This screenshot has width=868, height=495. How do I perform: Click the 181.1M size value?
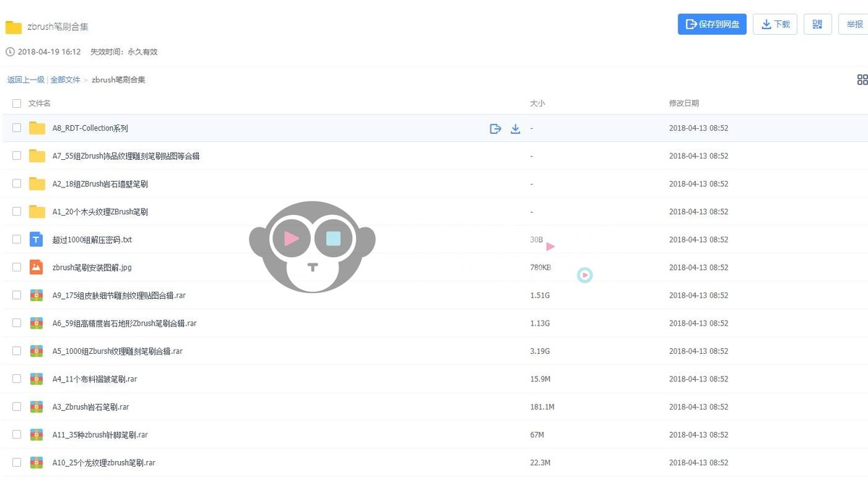coord(542,407)
